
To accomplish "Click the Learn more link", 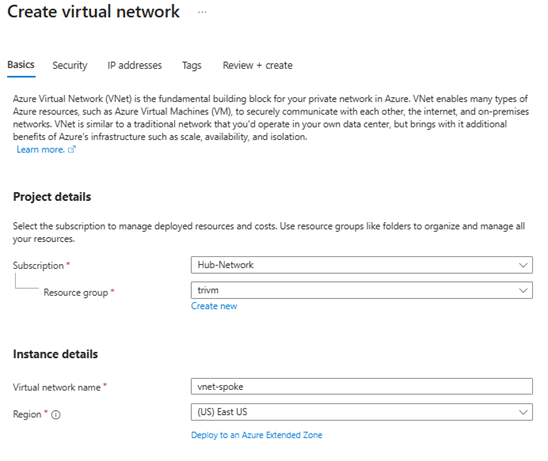I will point(41,150).
